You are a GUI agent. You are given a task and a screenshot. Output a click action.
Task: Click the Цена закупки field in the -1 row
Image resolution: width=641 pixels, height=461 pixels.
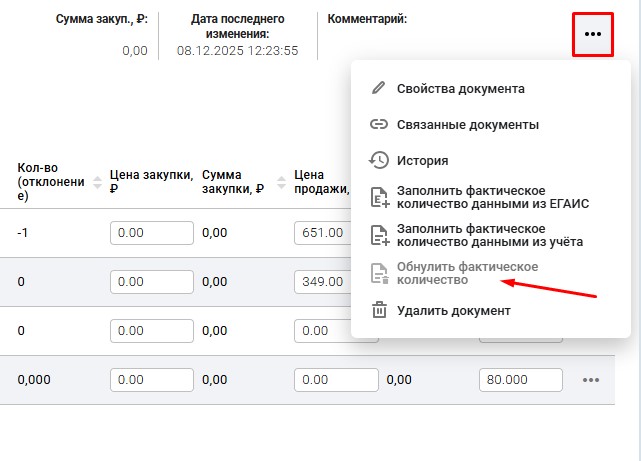tap(151, 233)
